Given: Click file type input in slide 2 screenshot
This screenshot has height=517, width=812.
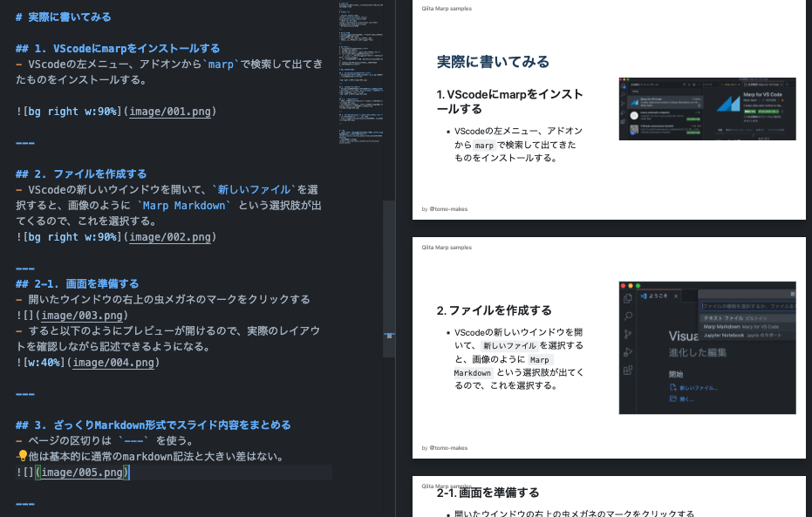Looking at the screenshot, I should pos(747,306).
